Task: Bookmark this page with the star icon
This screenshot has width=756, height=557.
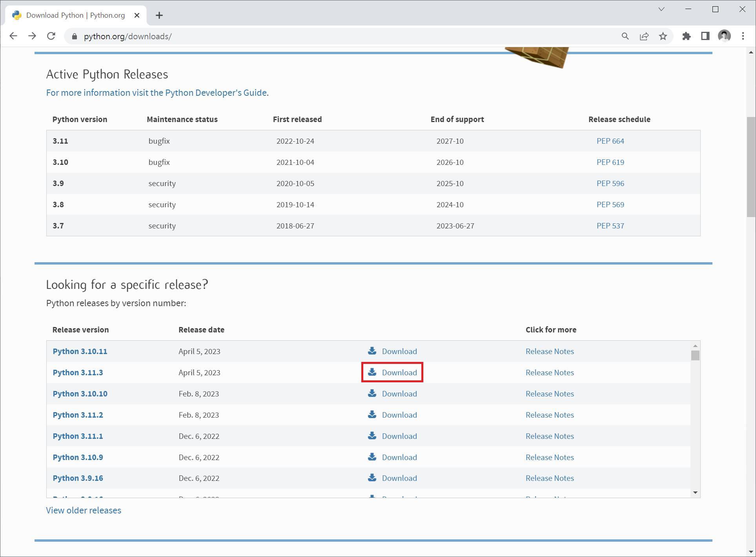Action: (x=663, y=36)
